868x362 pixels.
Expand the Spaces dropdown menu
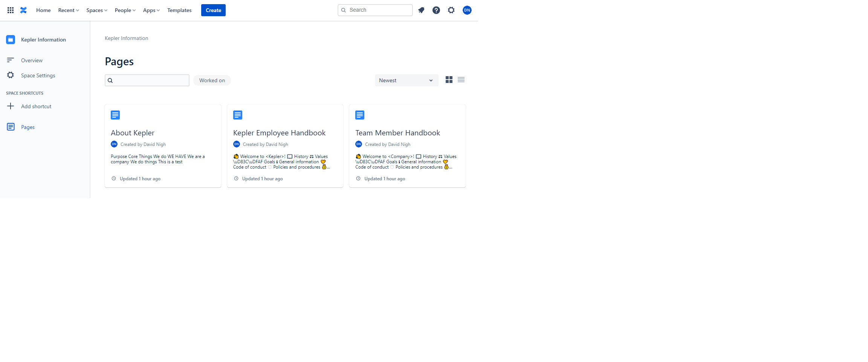(x=97, y=10)
